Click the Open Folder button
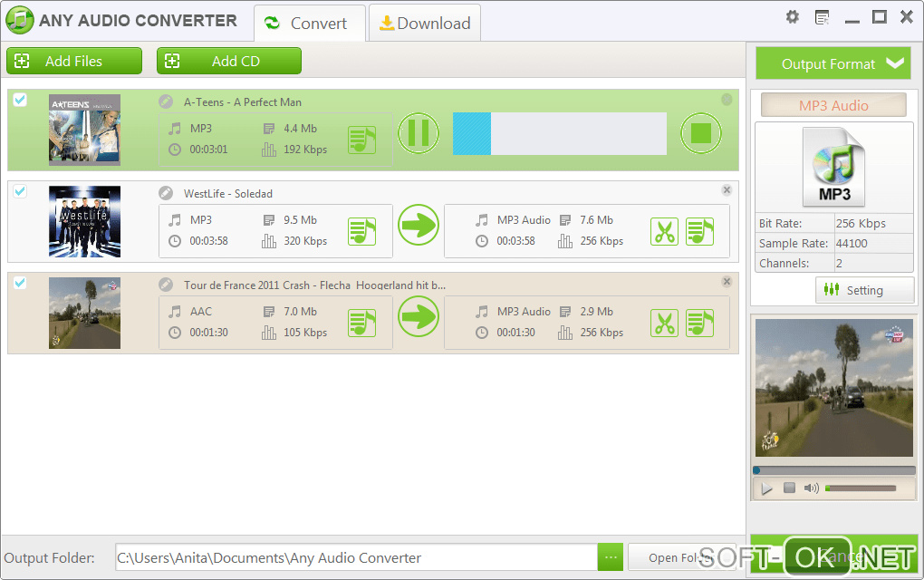Screen dimensions: 924x580 tap(682, 557)
